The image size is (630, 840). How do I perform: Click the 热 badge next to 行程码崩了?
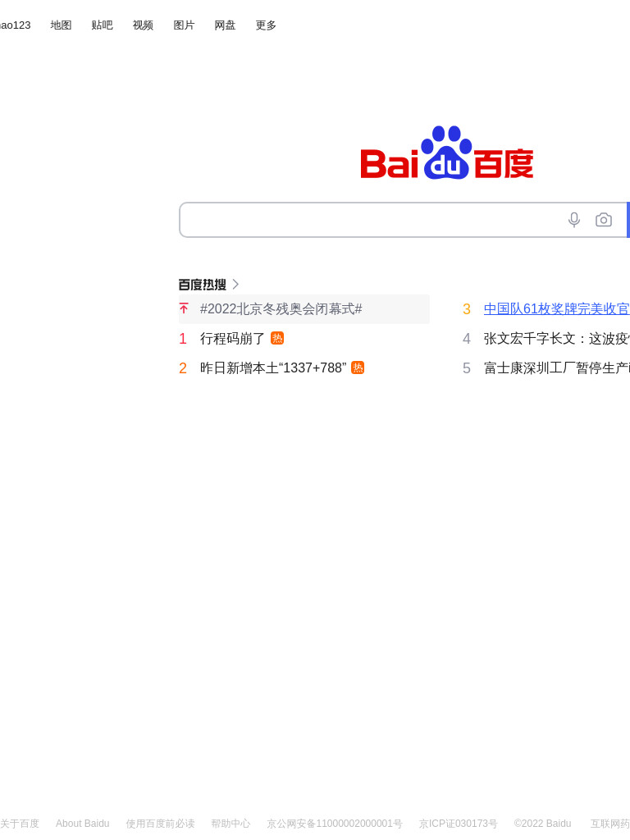[x=277, y=338]
